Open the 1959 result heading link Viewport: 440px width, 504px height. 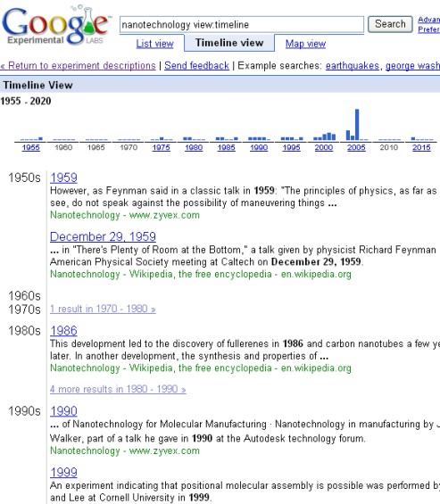pyautogui.click(x=63, y=178)
